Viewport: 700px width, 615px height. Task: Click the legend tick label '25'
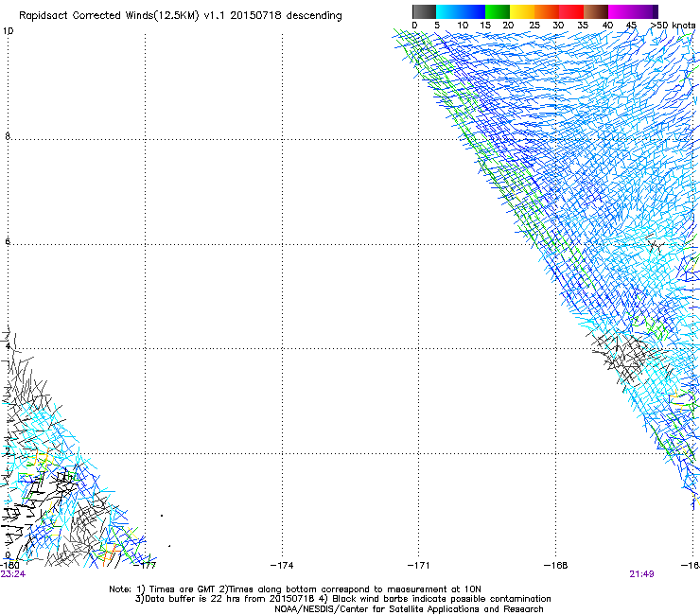[534, 26]
